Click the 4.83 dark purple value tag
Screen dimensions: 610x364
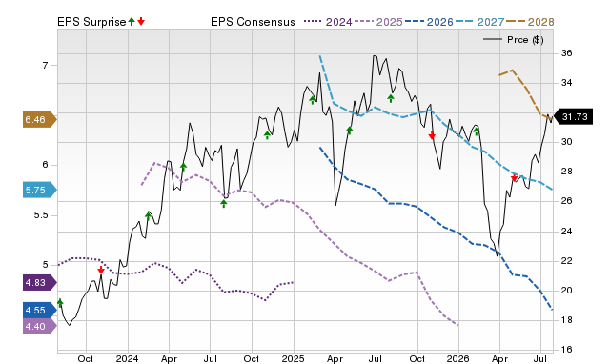pos(40,282)
